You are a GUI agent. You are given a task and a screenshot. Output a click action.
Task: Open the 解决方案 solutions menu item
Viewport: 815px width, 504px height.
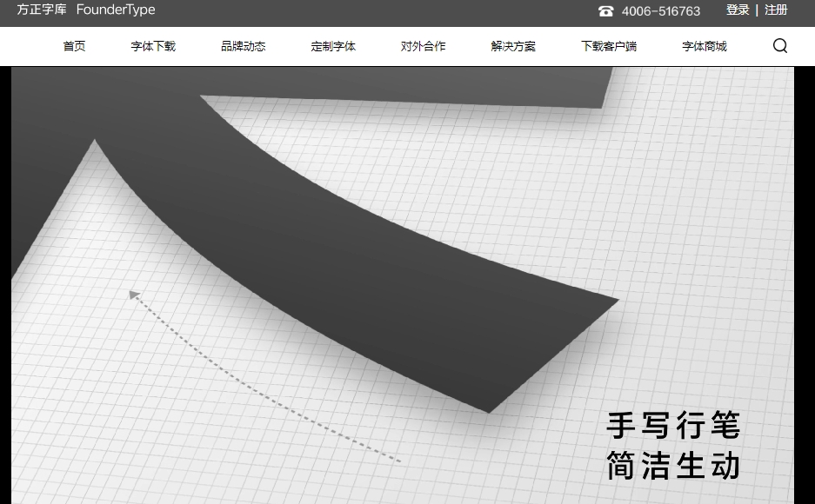tap(513, 46)
